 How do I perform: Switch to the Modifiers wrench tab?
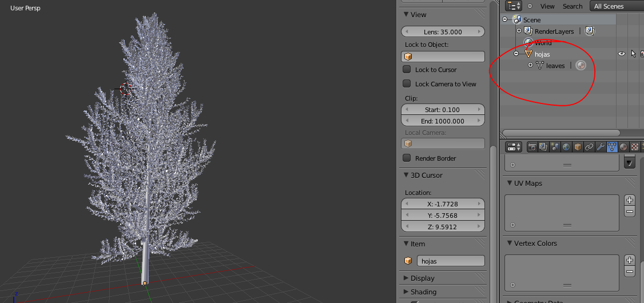[601, 147]
